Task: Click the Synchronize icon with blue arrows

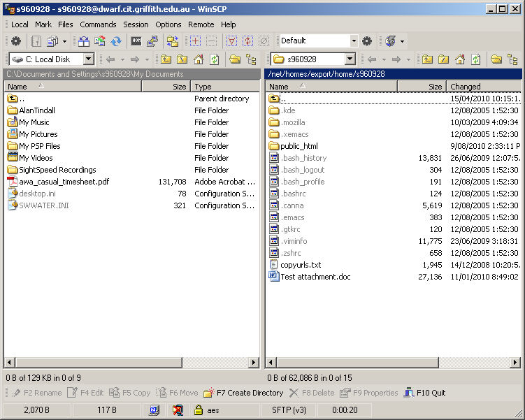Action: point(116,41)
